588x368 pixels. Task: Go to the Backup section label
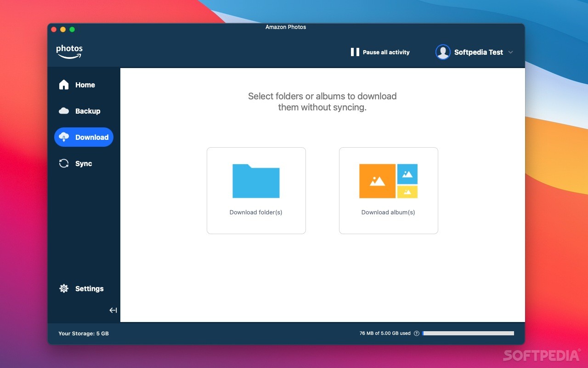coord(88,111)
